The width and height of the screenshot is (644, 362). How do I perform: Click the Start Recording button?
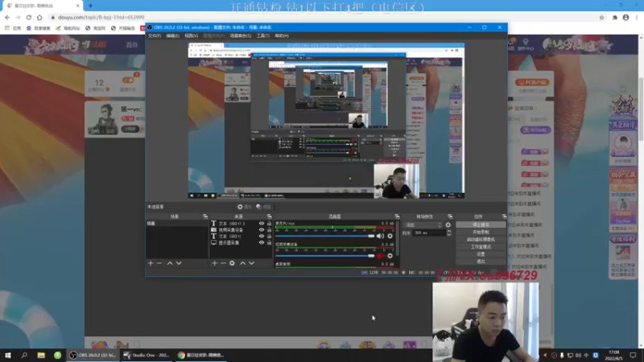pyautogui.click(x=481, y=232)
